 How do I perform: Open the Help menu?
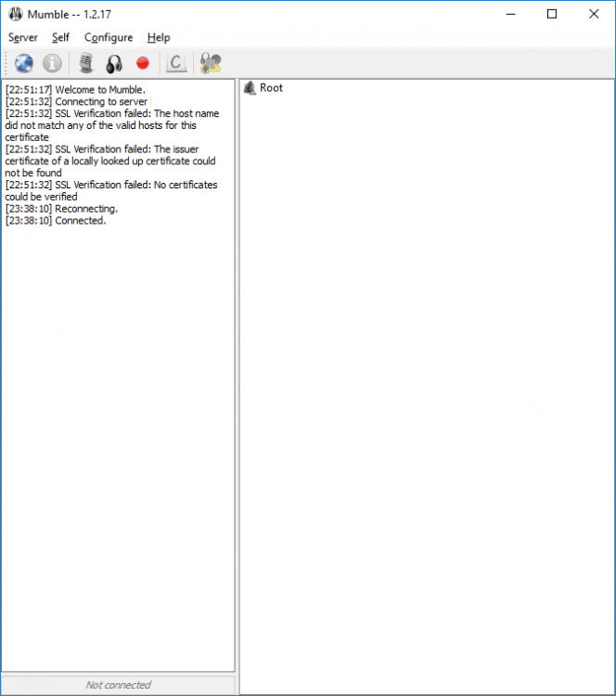[159, 37]
